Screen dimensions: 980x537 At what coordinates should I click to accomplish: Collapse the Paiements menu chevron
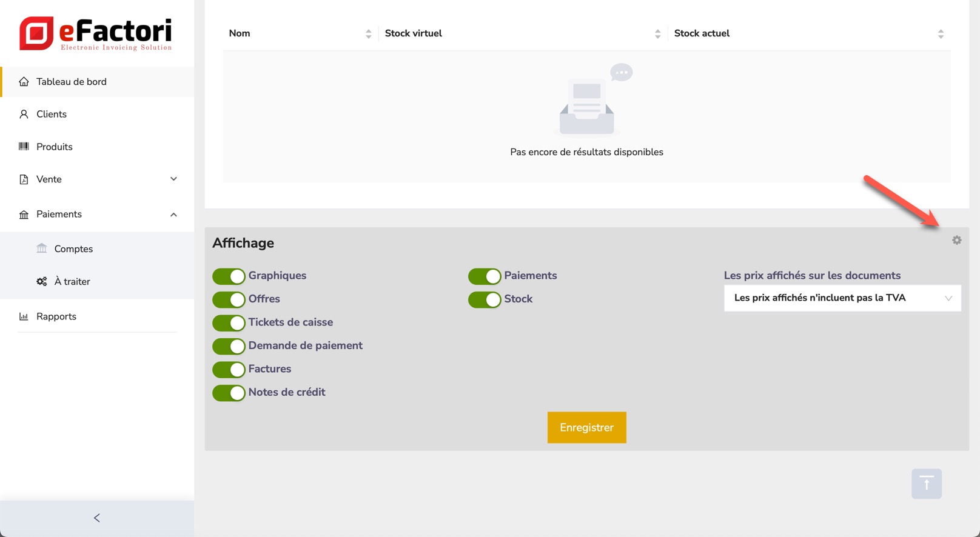pyautogui.click(x=173, y=215)
